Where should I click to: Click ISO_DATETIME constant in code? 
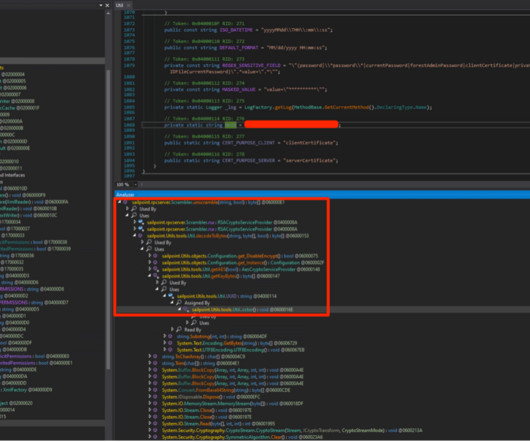click(x=236, y=30)
